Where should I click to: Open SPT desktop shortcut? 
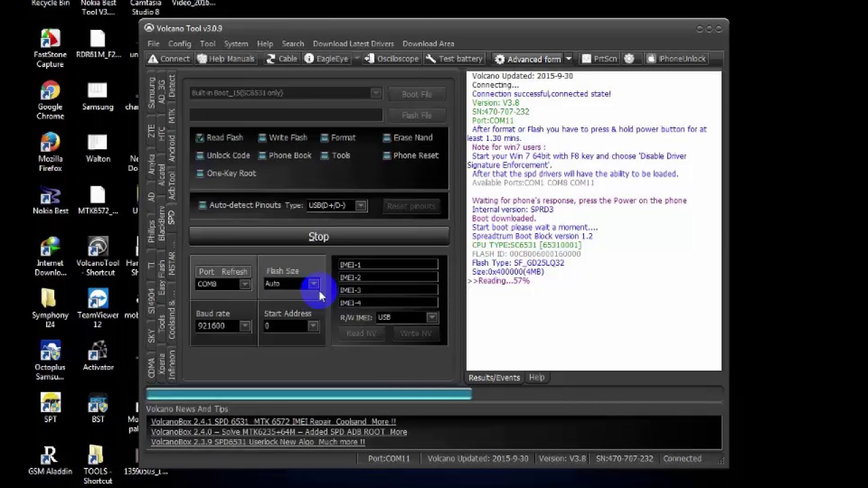click(x=50, y=409)
